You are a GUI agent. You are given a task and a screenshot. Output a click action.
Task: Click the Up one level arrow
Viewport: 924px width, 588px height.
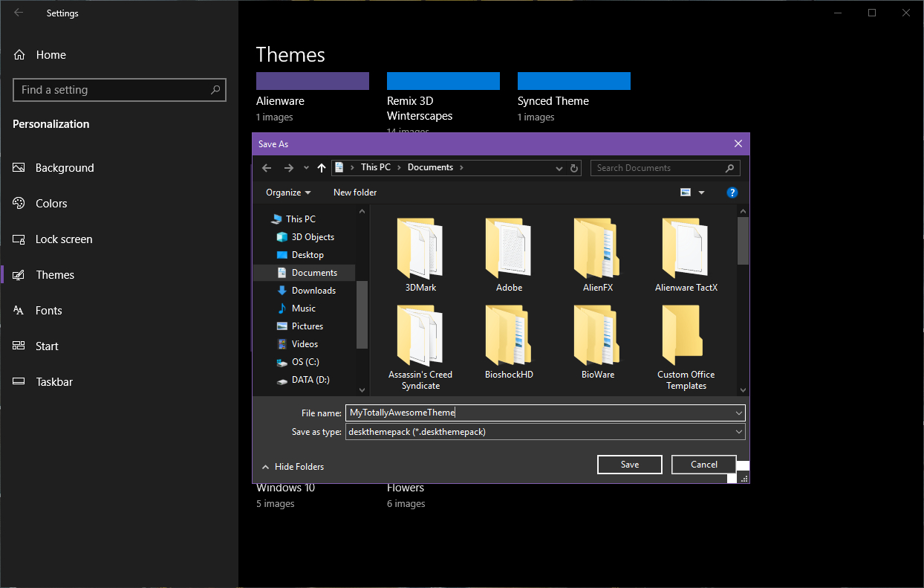321,168
